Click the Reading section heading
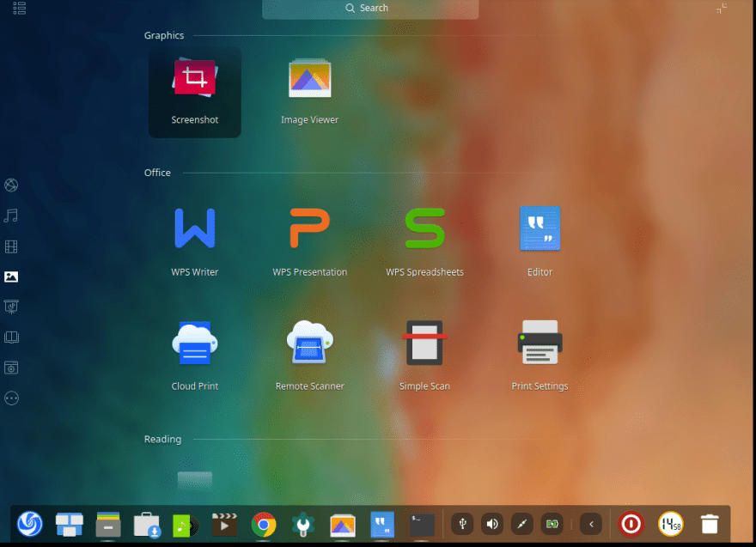This screenshot has width=756, height=547. [162, 439]
